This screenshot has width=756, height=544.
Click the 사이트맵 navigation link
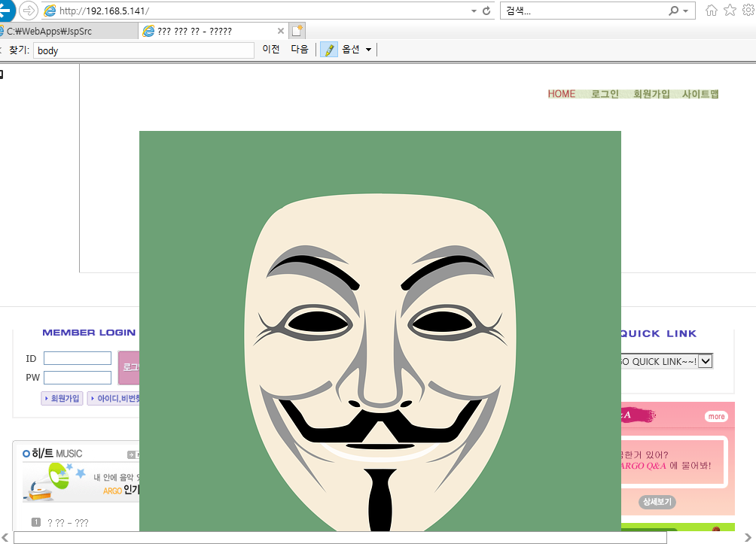[700, 94]
